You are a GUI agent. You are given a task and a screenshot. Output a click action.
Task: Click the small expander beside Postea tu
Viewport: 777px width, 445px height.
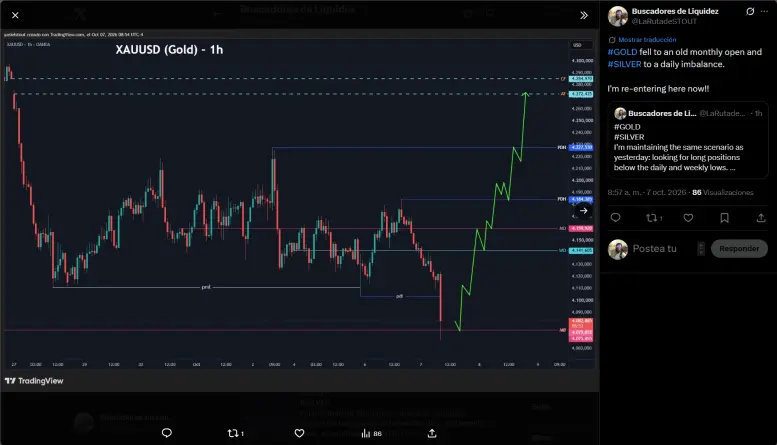701,249
